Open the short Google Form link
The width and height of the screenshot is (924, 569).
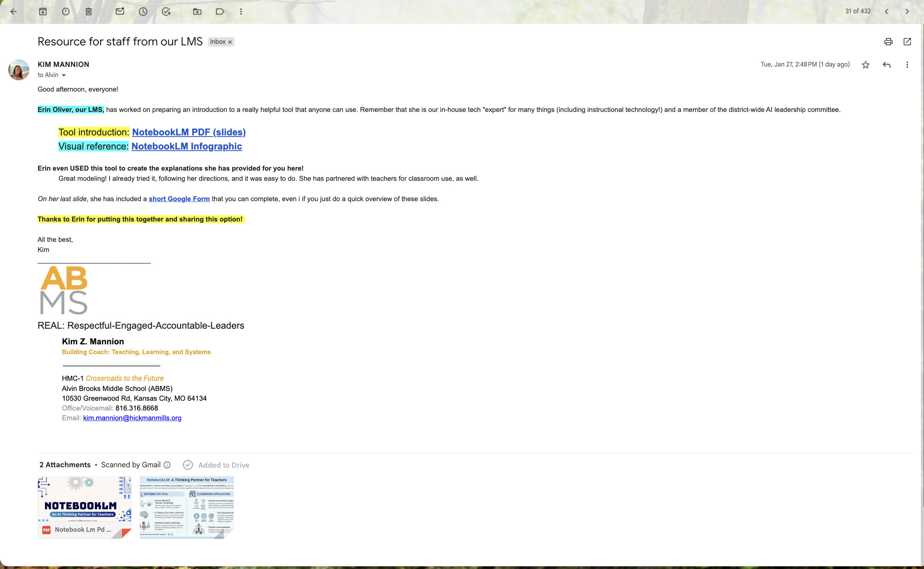tap(179, 199)
